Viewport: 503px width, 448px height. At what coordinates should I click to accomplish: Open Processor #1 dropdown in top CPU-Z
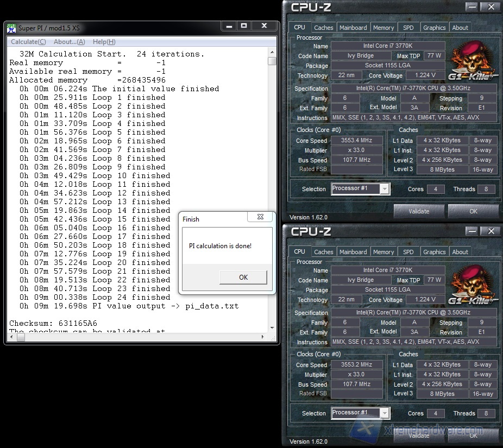(385, 189)
